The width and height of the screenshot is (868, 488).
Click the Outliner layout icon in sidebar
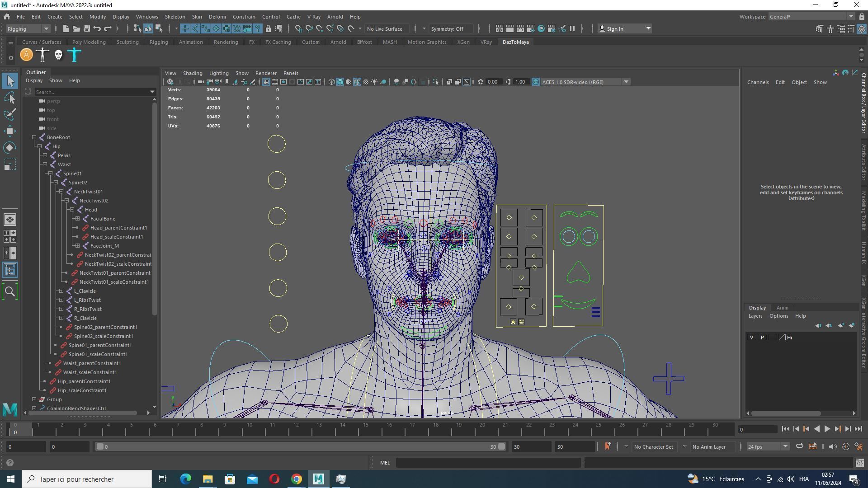point(10,270)
